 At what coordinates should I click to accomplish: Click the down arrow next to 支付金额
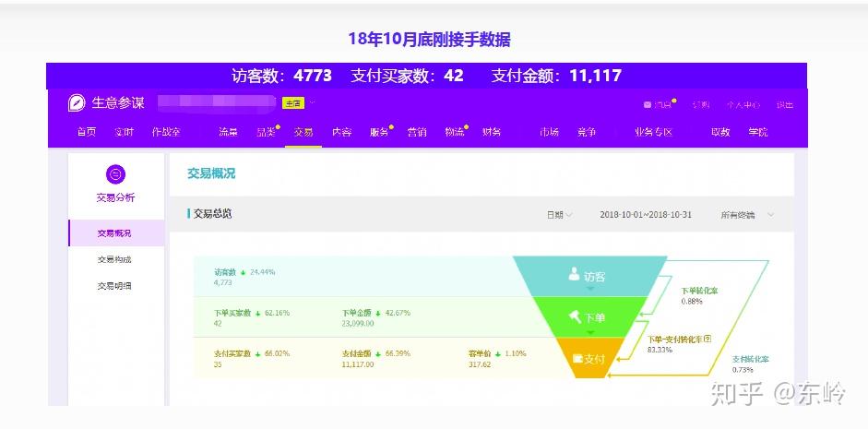point(378,354)
